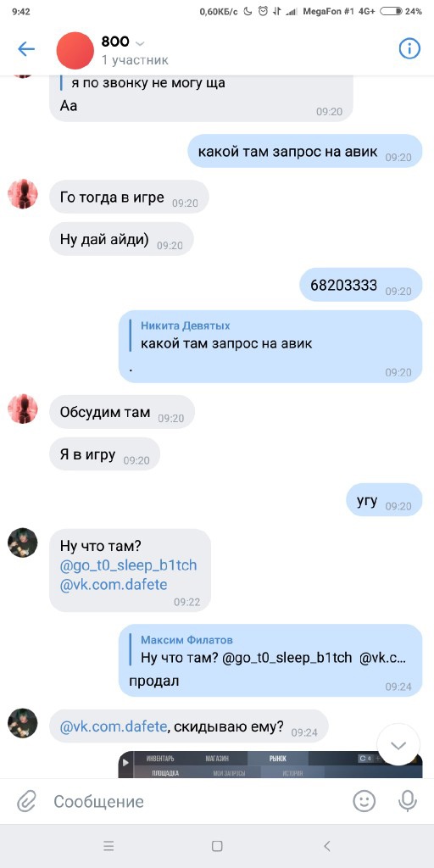
Task: Expand the chevron next to chat title 800
Action: [140, 44]
